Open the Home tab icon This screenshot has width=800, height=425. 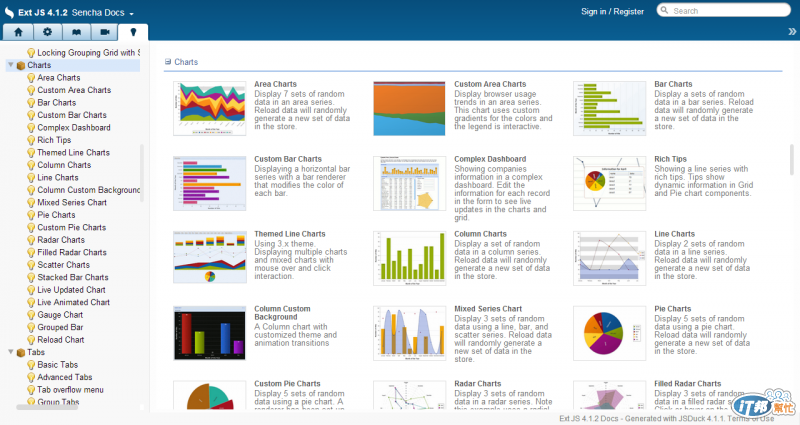(18, 32)
